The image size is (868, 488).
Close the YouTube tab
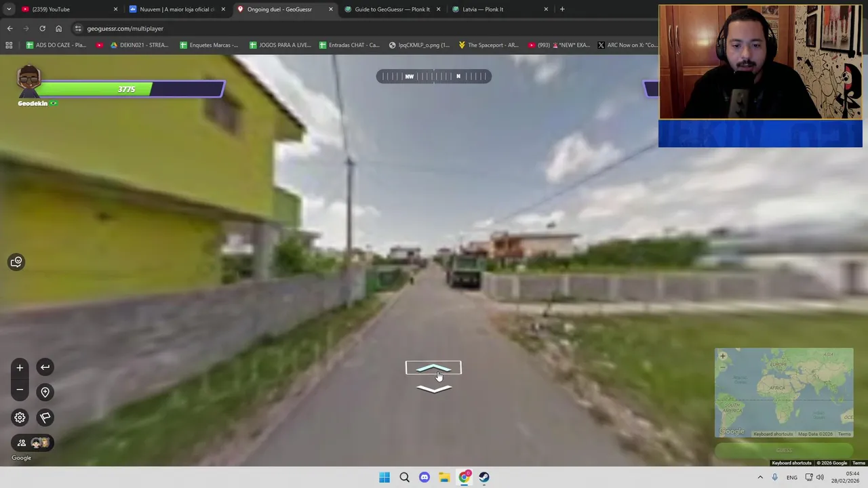point(115,9)
